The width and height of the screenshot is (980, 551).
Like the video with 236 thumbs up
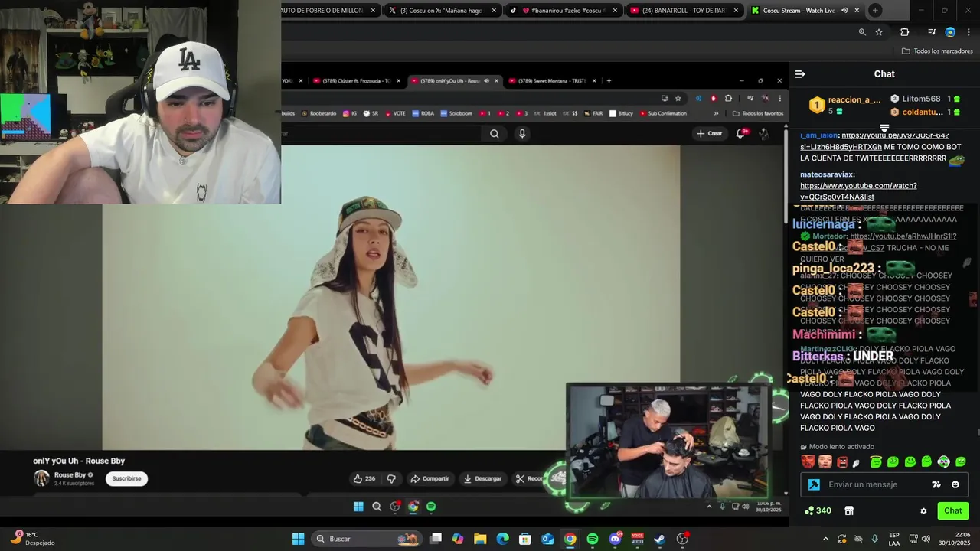[364, 479]
